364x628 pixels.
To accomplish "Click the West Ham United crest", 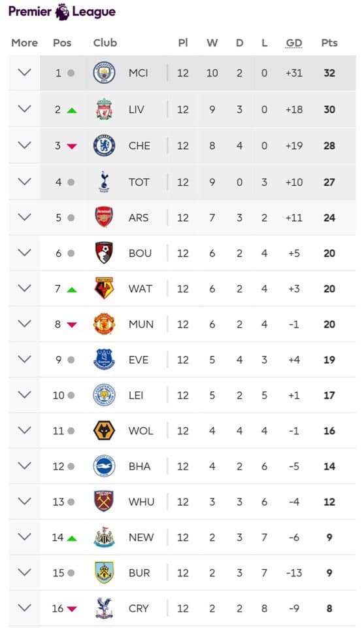I will [x=104, y=502].
